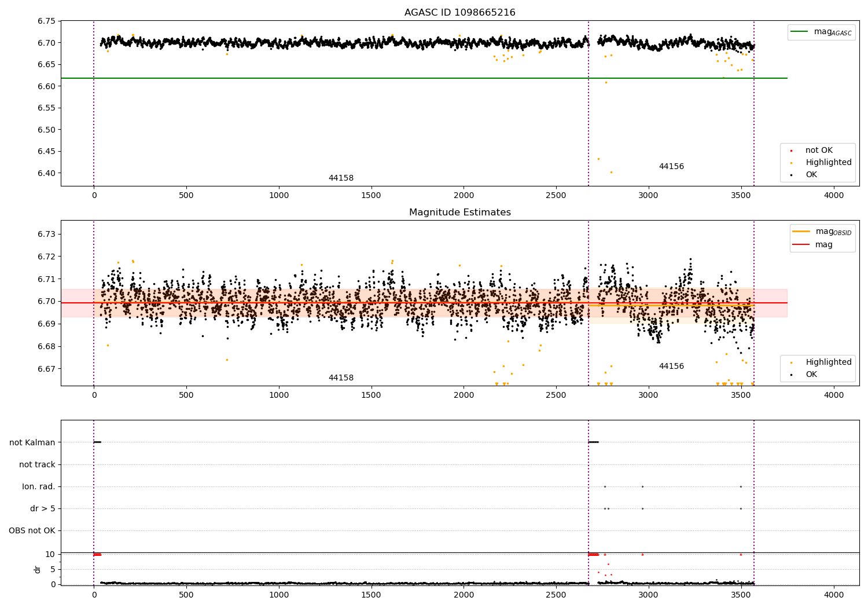Screen dimensions: 868x608
Task: Click the '5' tick on the dr axis
Action: click(53, 569)
